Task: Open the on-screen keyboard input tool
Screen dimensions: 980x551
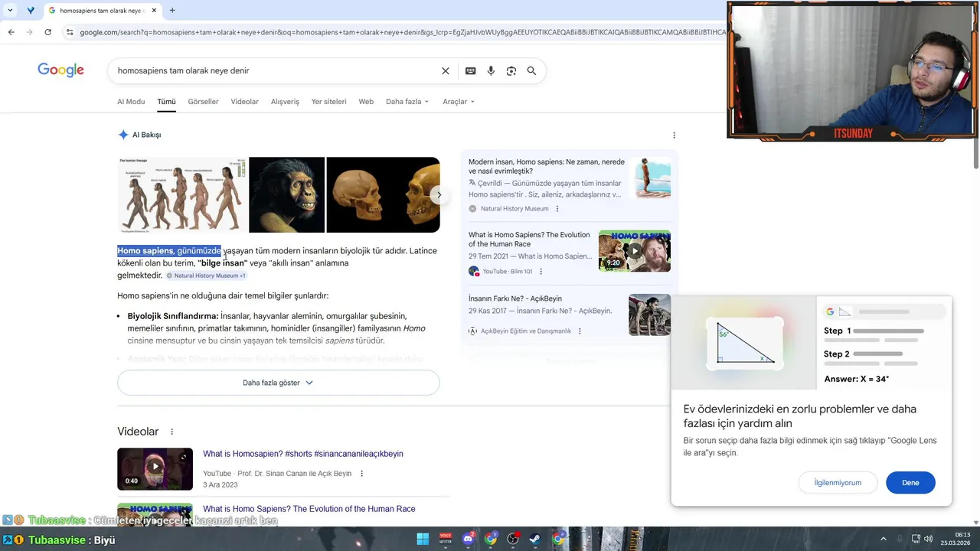Action: click(x=470, y=71)
